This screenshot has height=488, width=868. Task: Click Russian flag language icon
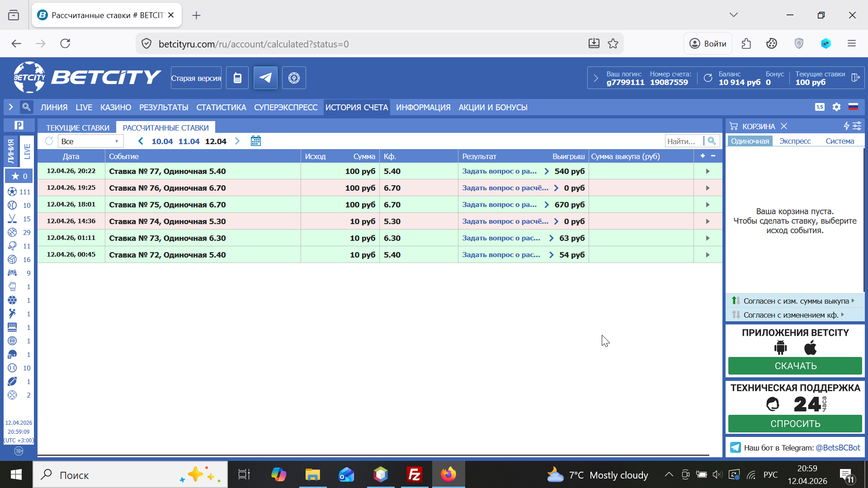pos(853,107)
